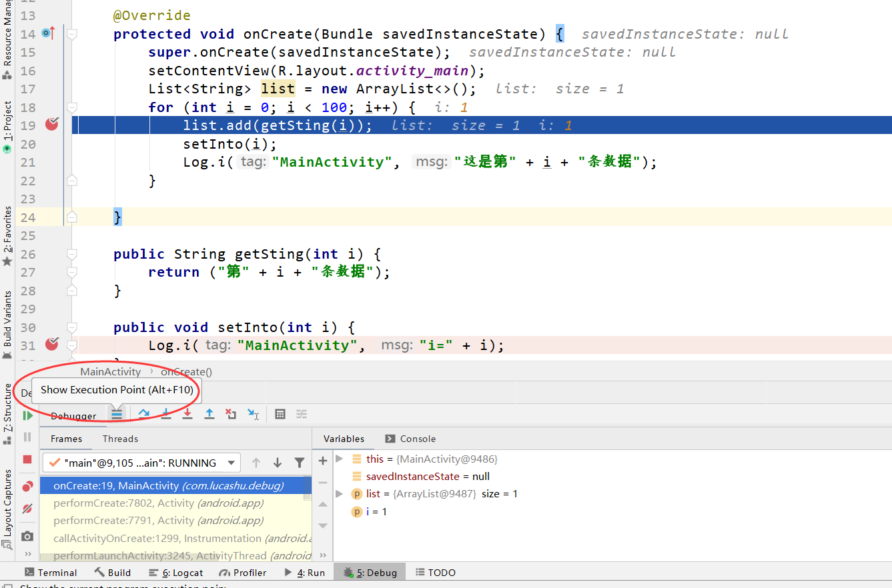Click MainActivity in the breadcrumb bar

point(111,372)
